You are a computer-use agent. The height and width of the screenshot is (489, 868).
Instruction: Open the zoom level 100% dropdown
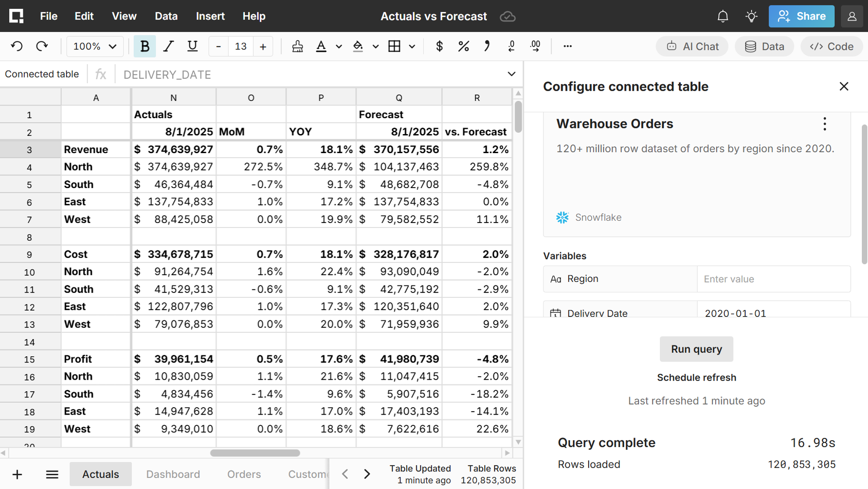[95, 46]
